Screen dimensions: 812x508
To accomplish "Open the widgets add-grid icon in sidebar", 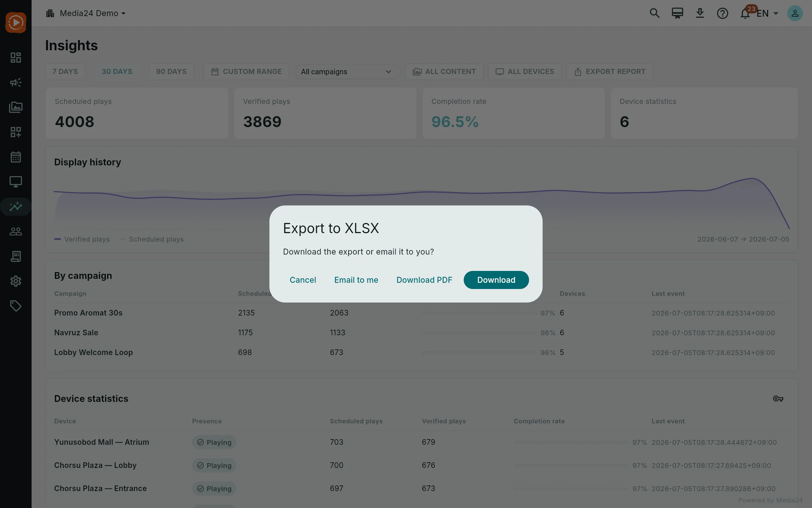I will (x=16, y=132).
